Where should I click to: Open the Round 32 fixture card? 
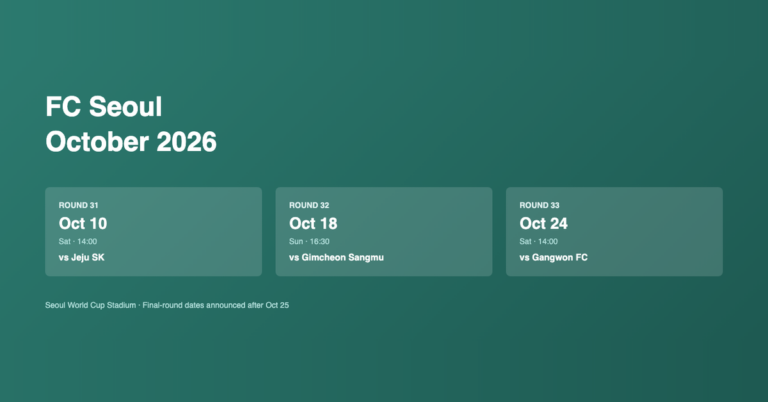pos(384,232)
